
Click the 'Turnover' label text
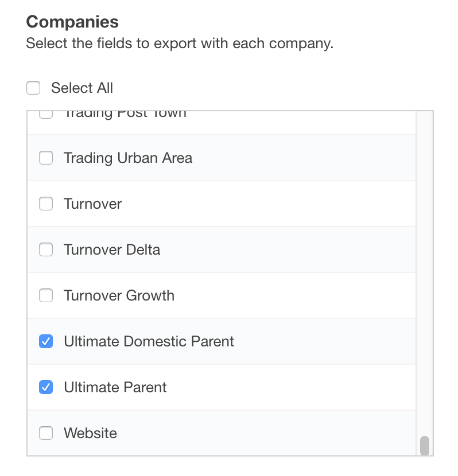(93, 204)
